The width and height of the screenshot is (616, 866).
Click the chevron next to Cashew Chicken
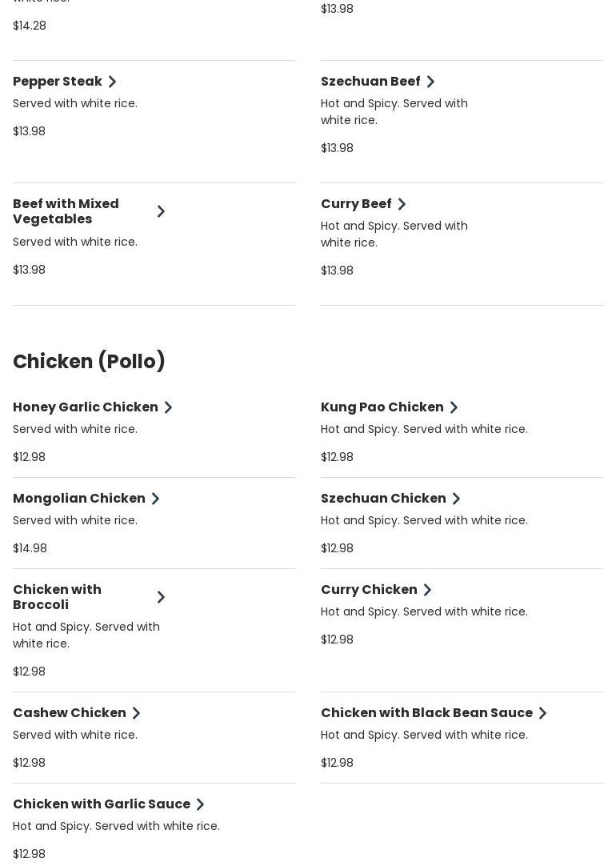pos(136,713)
